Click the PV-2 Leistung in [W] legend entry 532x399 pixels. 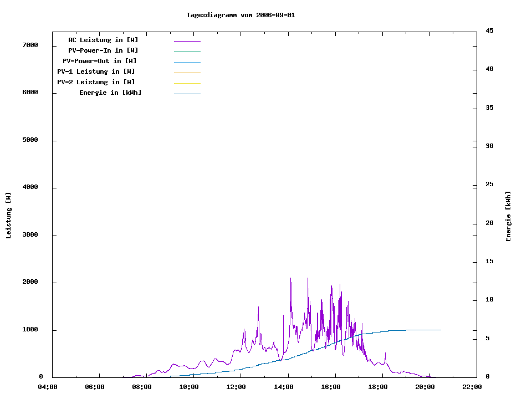click(x=96, y=82)
